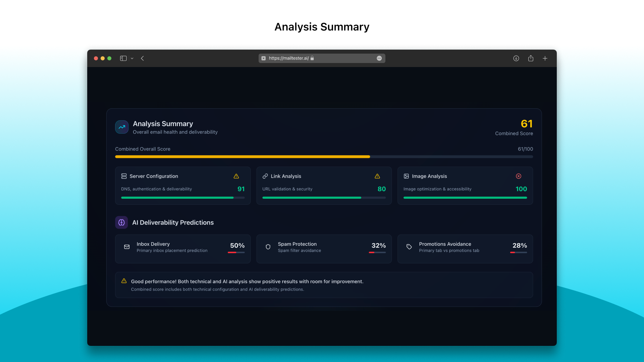The width and height of the screenshot is (644, 362).
Task: Select the Spam Protection shield icon
Action: coord(268,247)
